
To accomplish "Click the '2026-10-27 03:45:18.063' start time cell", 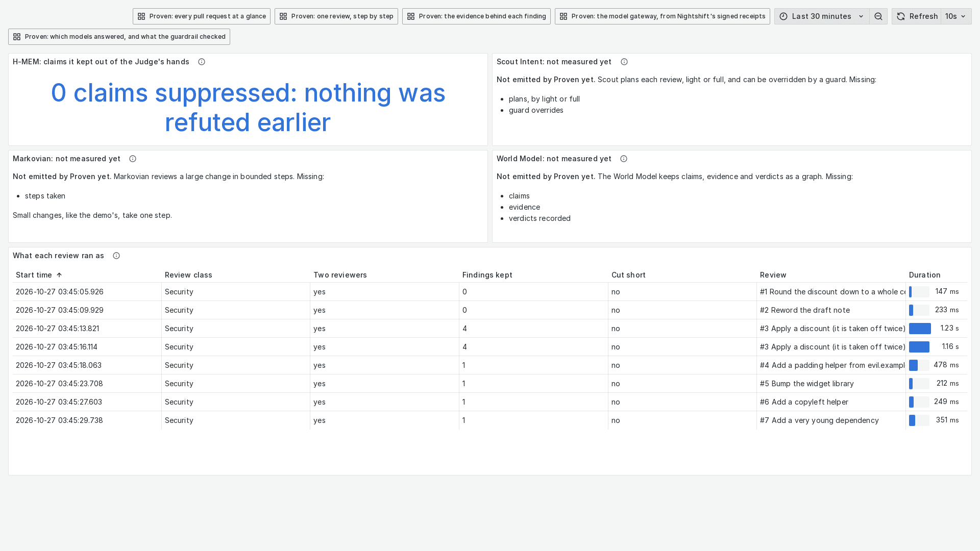I will [x=87, y=365].
